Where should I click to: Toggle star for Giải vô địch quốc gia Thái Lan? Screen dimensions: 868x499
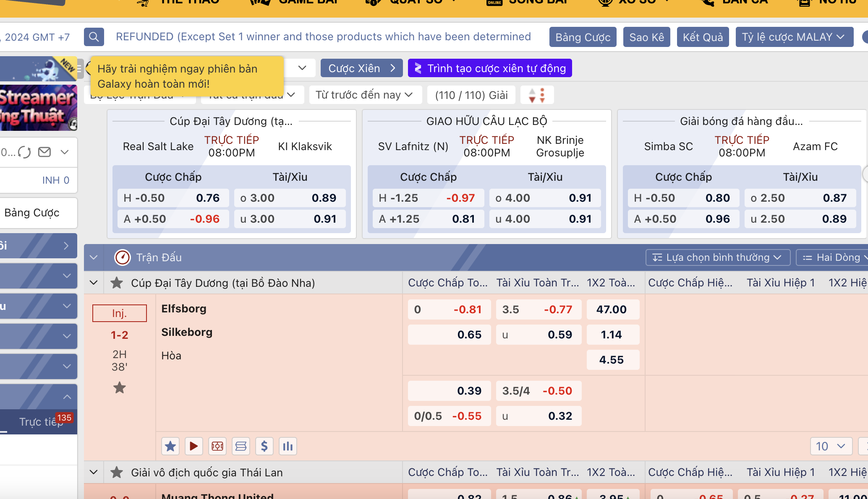tap(116, 473)
